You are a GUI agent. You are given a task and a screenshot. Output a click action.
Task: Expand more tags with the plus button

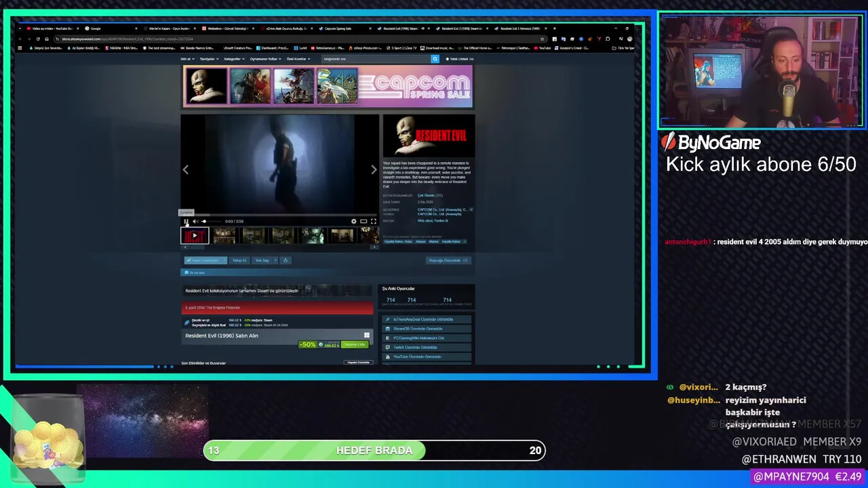[465, 241]
